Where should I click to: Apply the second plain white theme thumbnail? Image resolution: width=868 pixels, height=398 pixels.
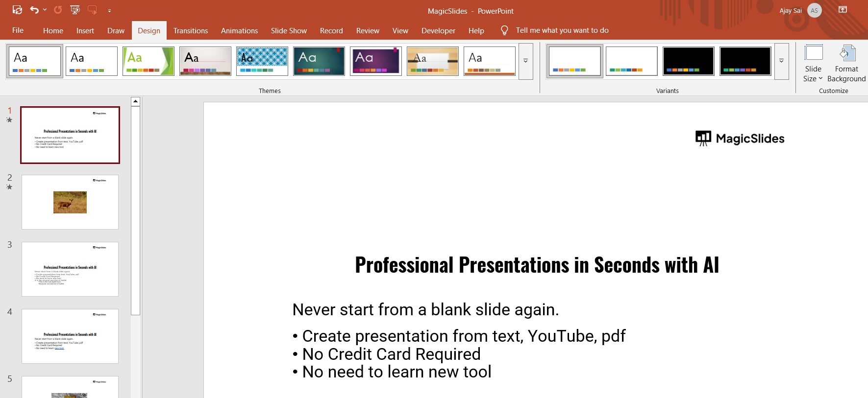pyautogui.click(x=92, y=61)
